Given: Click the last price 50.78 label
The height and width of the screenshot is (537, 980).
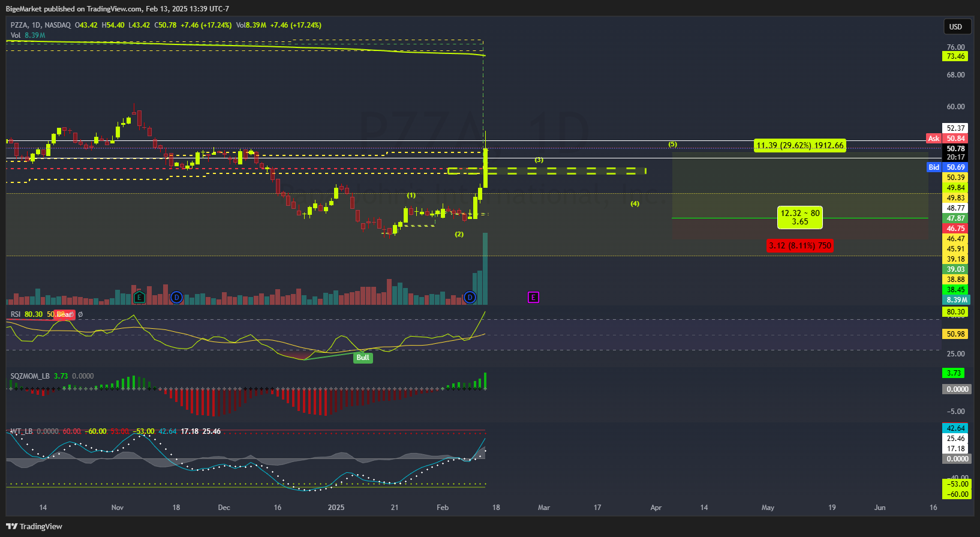Looking at the screenshot, I should point(955,149).
